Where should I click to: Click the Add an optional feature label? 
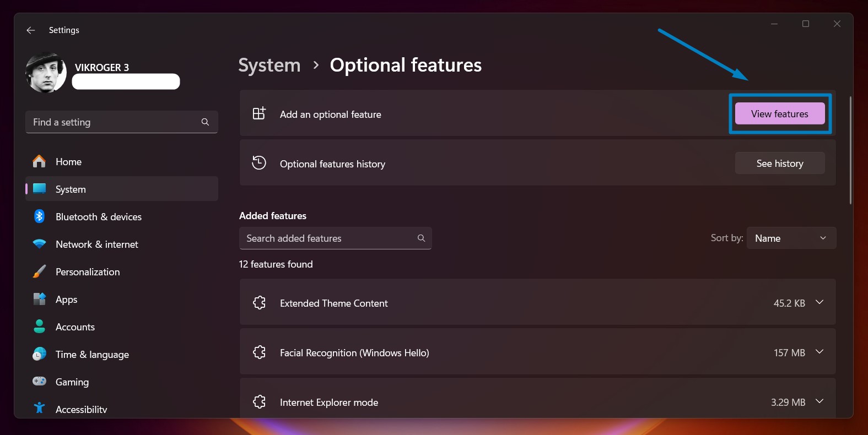coord(331,115)
